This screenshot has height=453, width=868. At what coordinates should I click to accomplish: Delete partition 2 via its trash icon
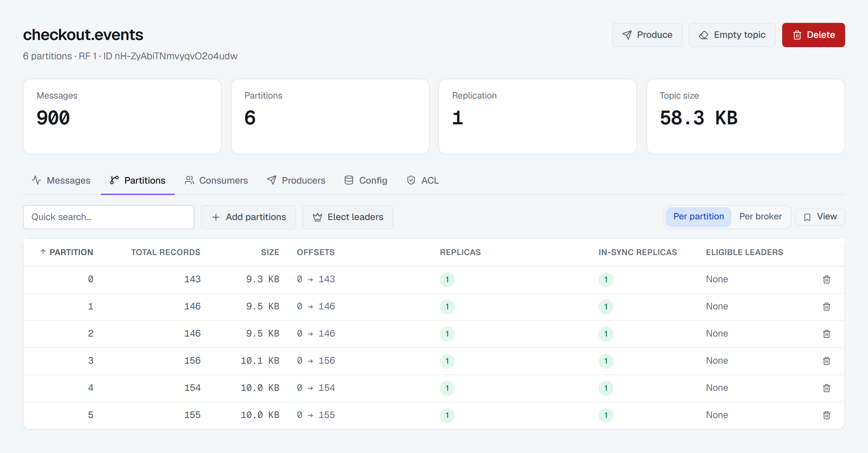827,334
